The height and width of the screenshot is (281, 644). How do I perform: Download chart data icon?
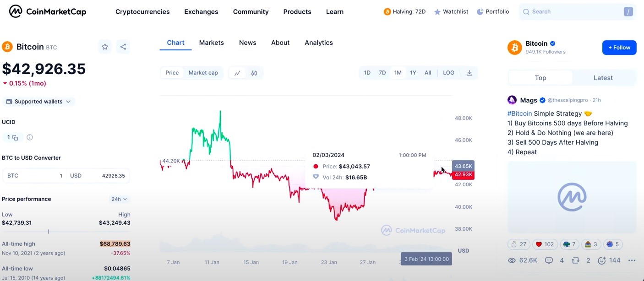469,73
